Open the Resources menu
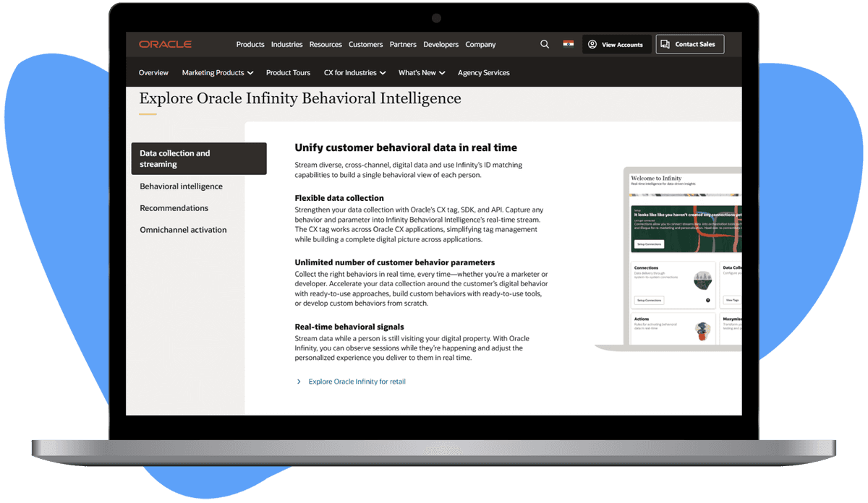The width and height of the screenshot is (868, 503). (x=325, y=44)
